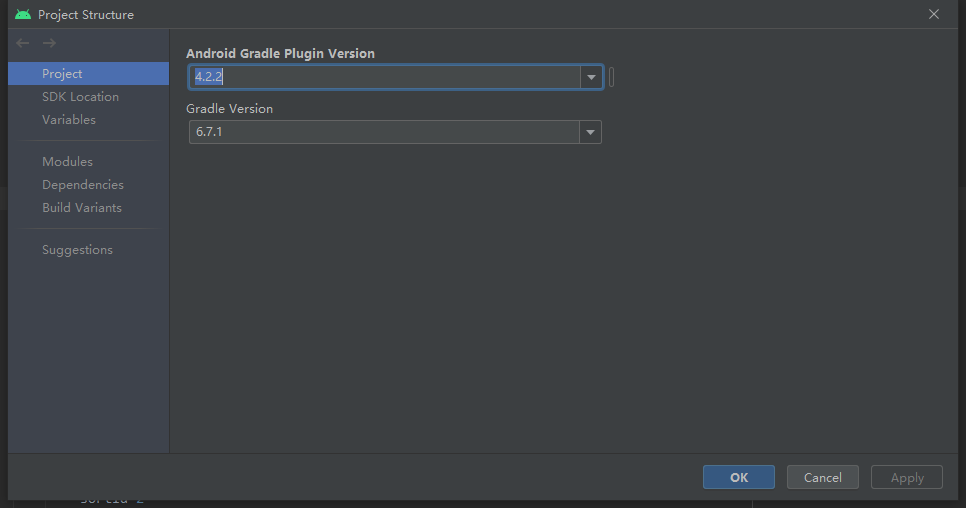
Task: Expand the Android Gradle Plugin Version dropdown arrow
Action: click(x=591, y=77)
